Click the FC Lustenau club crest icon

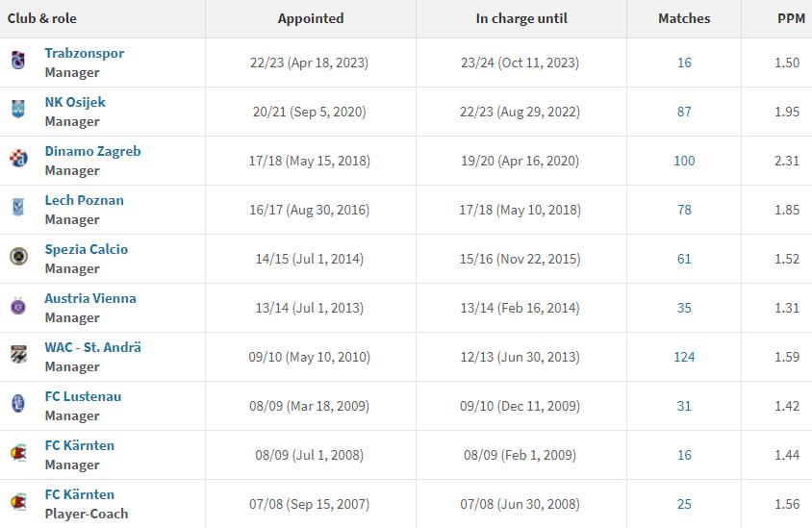pos(18,405)
